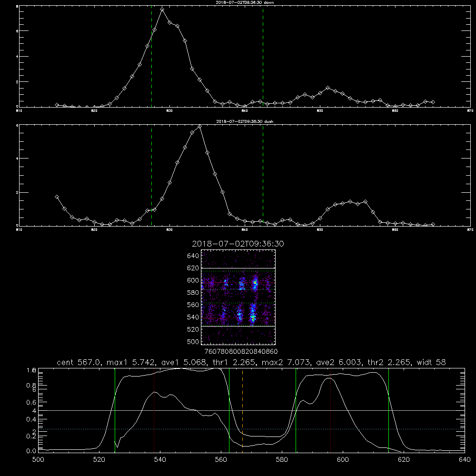Click the '820' tick label under the dawn plot

pos(94,111)
